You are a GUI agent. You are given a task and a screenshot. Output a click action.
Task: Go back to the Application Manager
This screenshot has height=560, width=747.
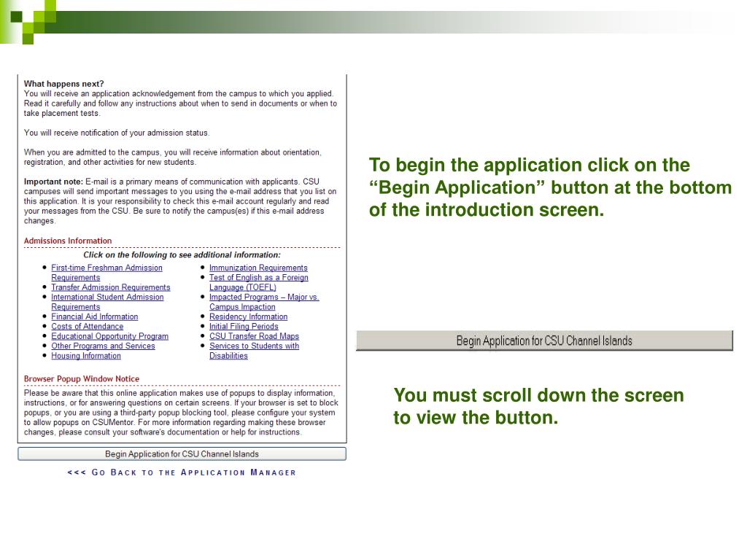[182, 472]
